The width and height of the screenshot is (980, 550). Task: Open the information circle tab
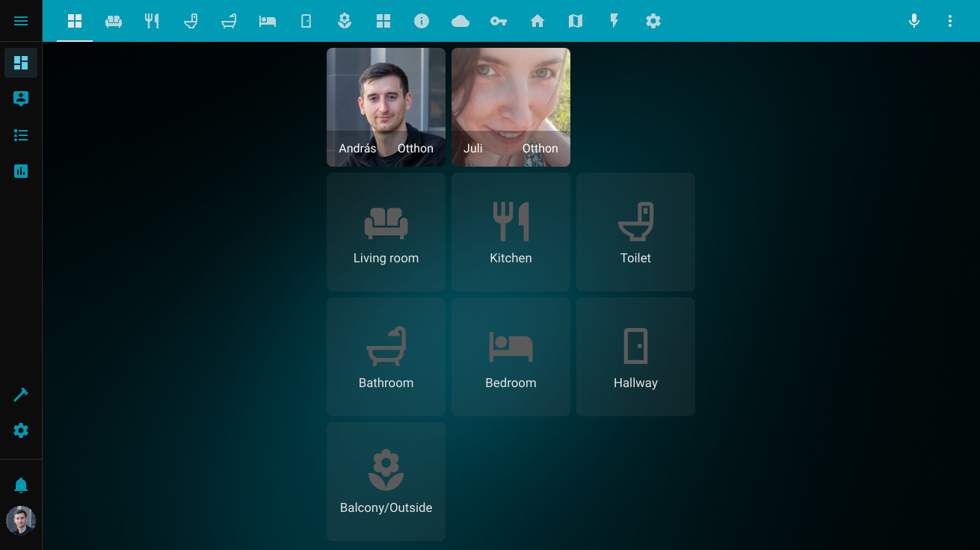coord(422,21)
